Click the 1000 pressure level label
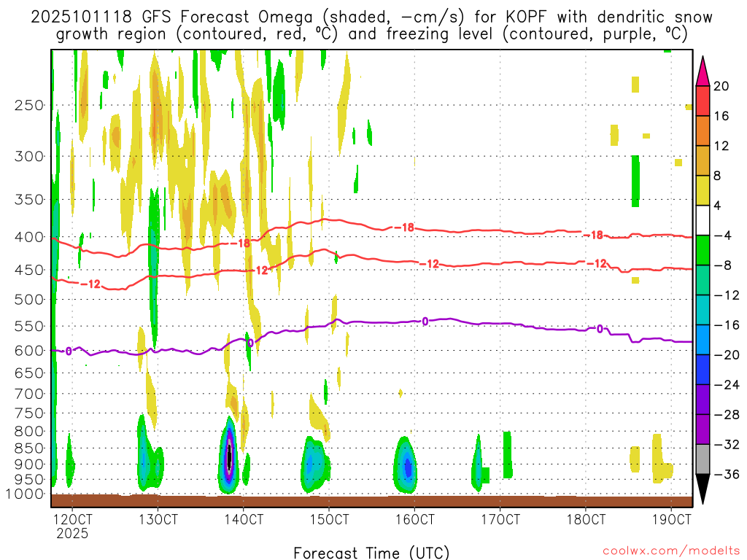747x560 pixels. click(25, 494)
